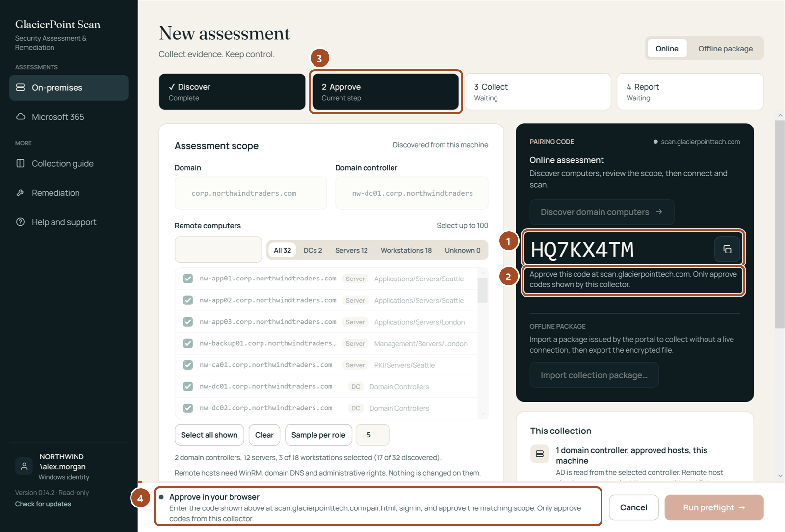This screenshot has width=785, height=532.
Task: Click the server icon in This collection
Action: [x=540, y=454]
